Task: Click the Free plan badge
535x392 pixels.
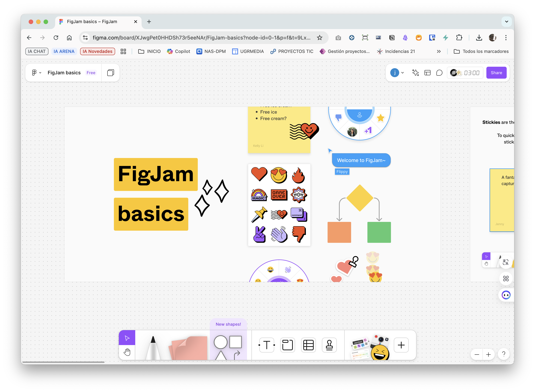Action: pyautogui.click(x=91, y=73)
